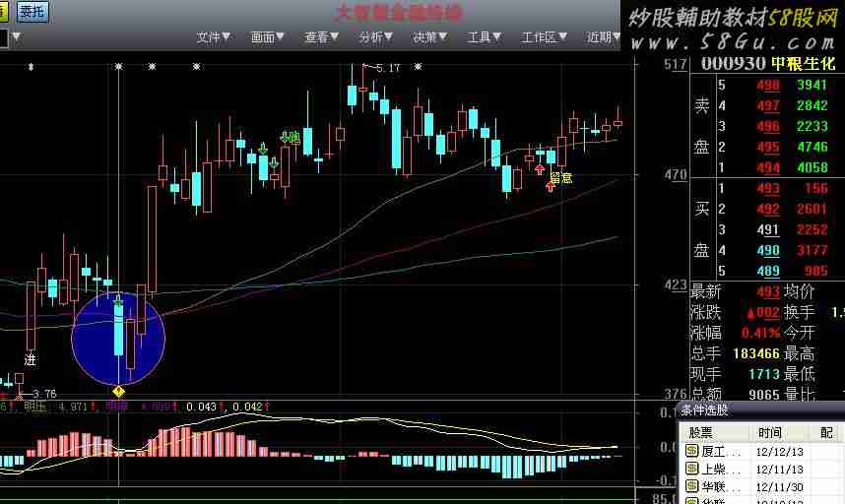Open the 查看 menu

point(321,37)
